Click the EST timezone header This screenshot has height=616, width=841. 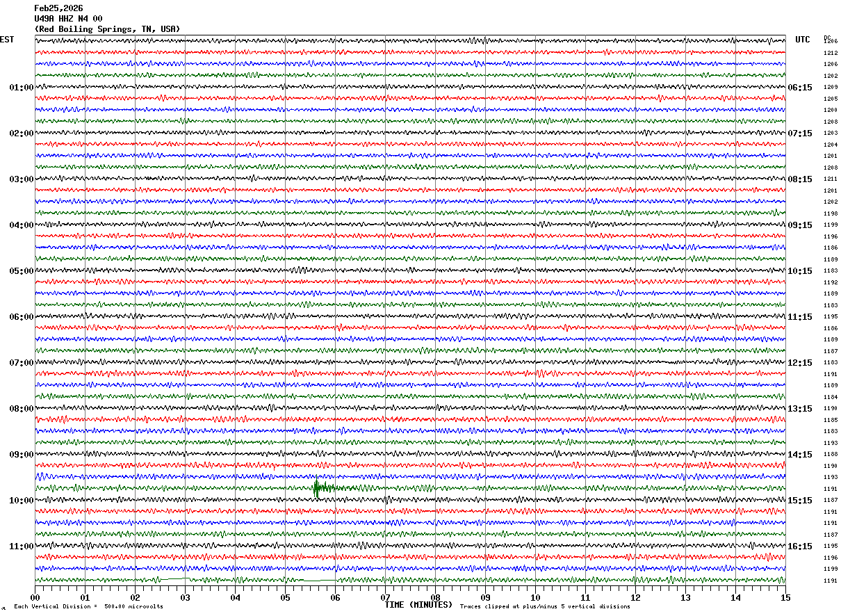[7, 40]
